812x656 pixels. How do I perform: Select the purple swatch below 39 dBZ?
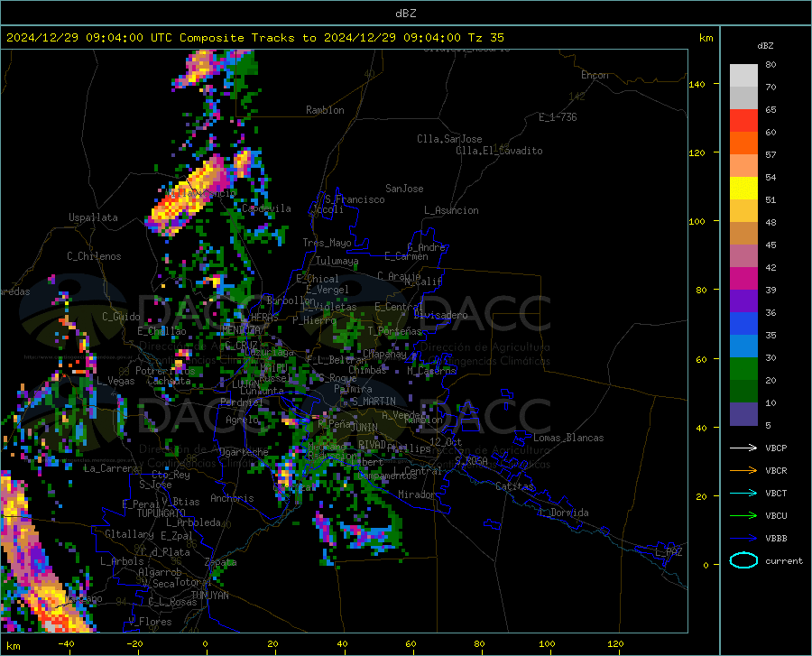point(743,301)
